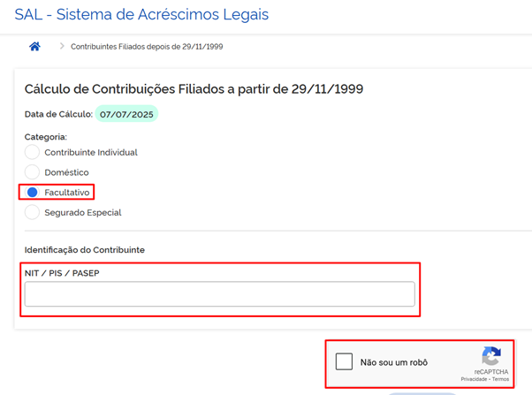
Task: Click the Segurado Especial label text
Action: (83, 212)
